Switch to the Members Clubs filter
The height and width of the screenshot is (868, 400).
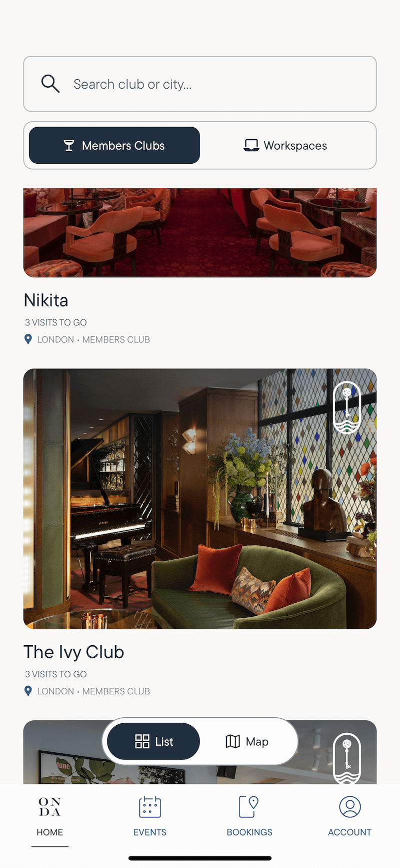pyautogui.click(x=114, y=145)
